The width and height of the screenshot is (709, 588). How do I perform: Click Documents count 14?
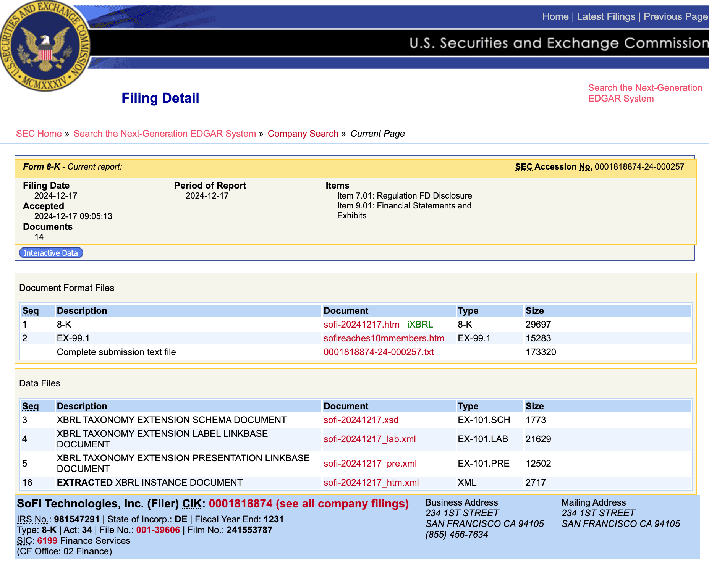coord(39,237)
